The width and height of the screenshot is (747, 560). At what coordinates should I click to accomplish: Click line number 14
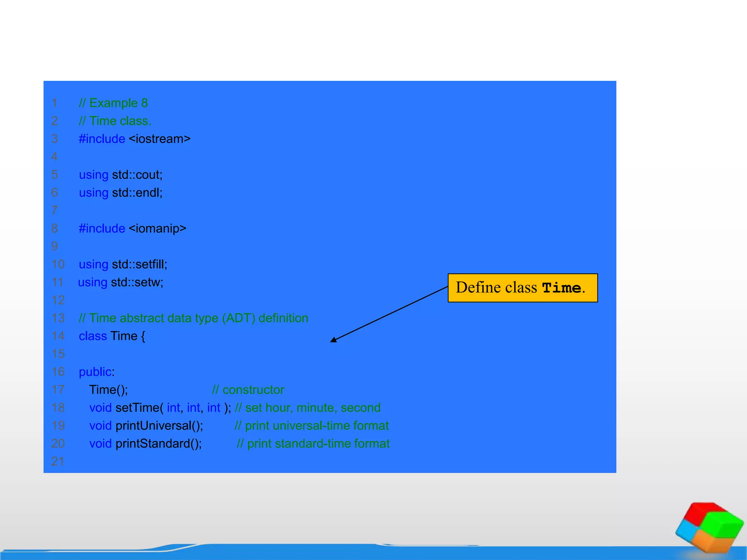[58, 336]
